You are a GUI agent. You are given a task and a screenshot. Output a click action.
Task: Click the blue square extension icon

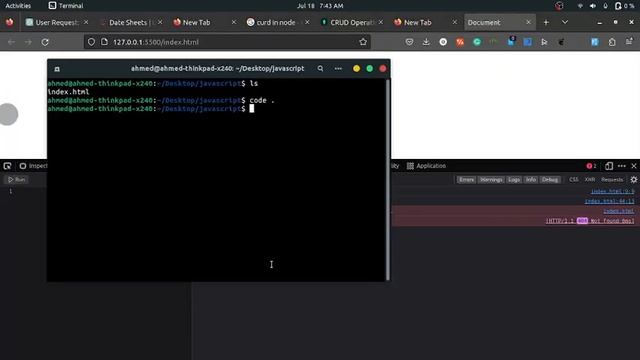tap(528, 42)
